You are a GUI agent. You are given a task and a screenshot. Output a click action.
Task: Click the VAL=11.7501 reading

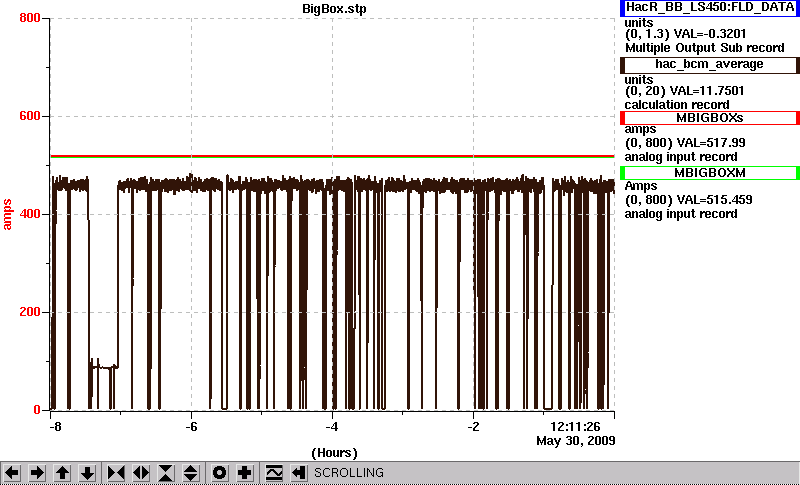[709, 91]
